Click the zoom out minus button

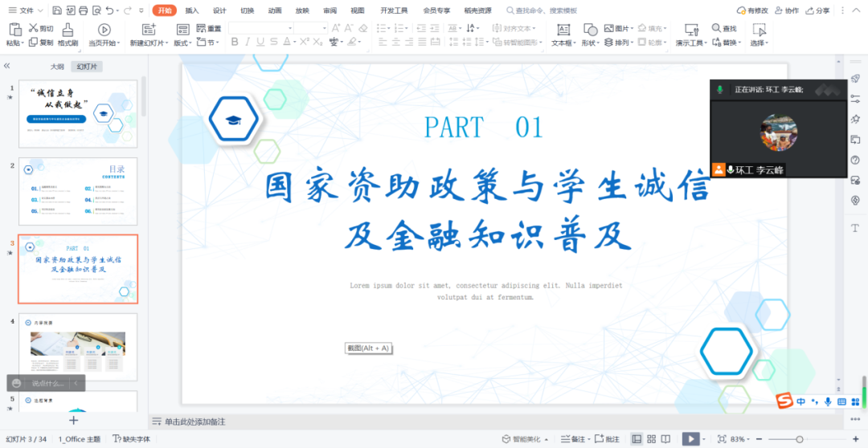tap(757, 439)
